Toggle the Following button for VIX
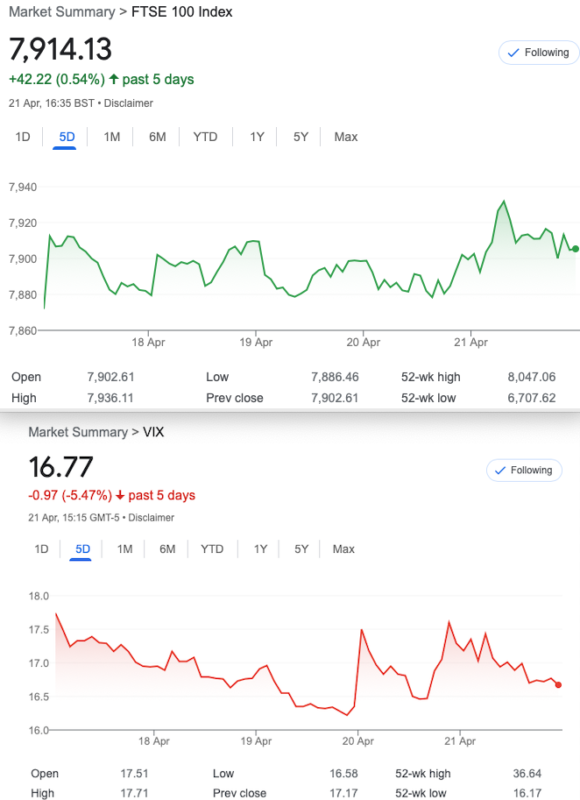 coord(524,470)
